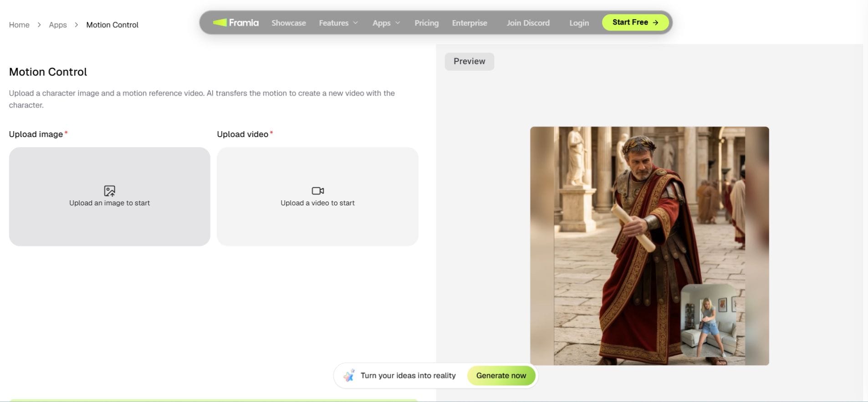Click Join Discord in the navbar
Viewport: 868px width, 402px height.
528,23
